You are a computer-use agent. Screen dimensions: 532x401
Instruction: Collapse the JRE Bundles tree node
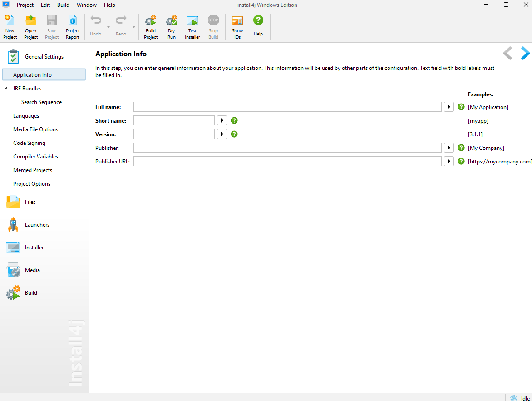tap(6, 88)
